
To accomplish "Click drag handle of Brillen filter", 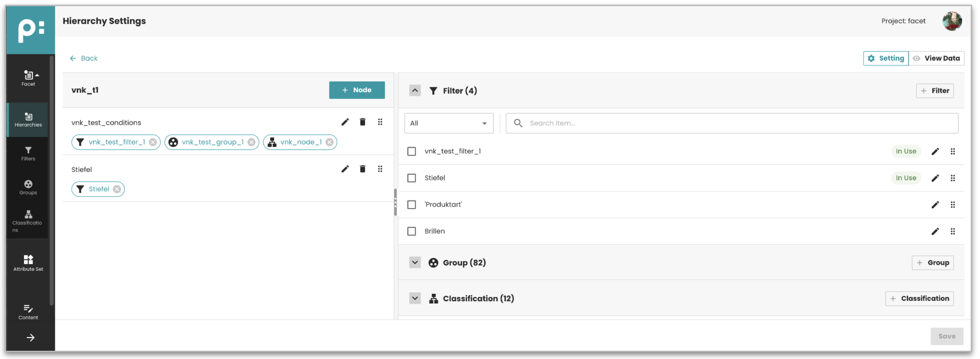I will [x=952, y=231].
